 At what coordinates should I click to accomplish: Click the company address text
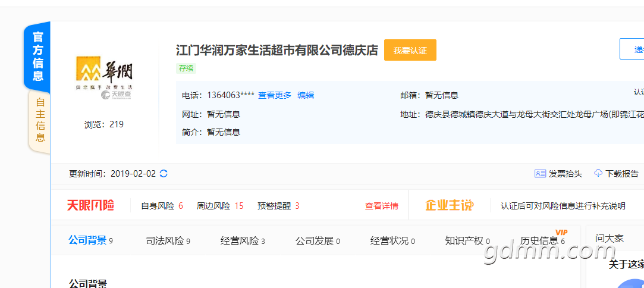(x=535, y=114)
